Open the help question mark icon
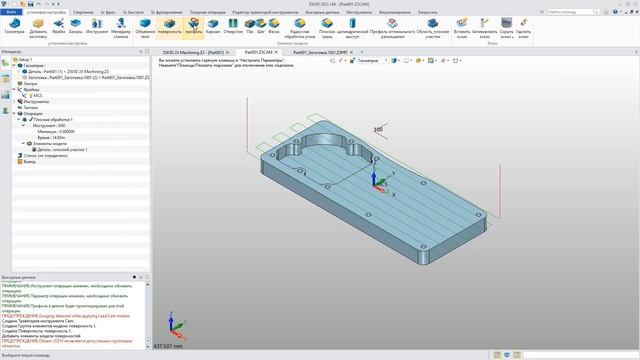 click(616, 12)
